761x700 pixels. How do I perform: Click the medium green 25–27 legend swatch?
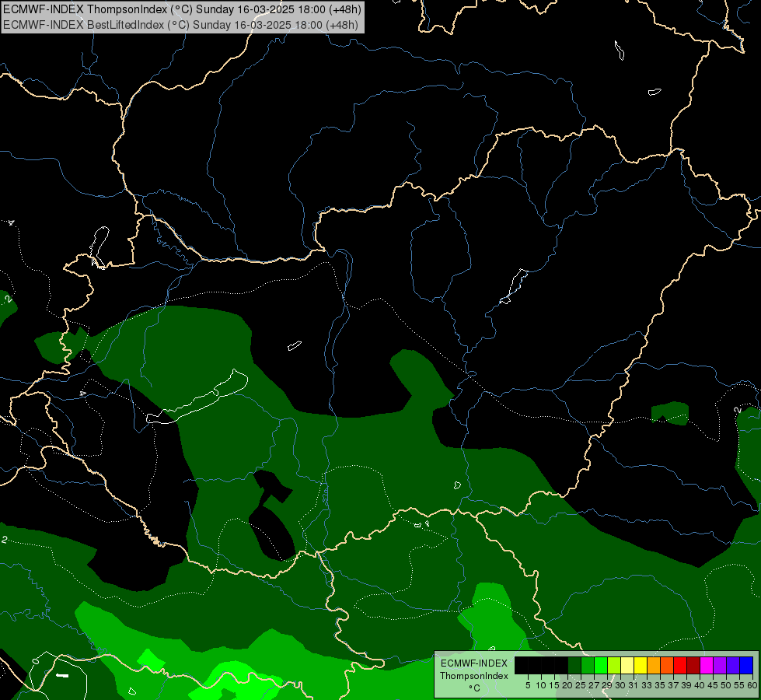click(x=588, y=666)
